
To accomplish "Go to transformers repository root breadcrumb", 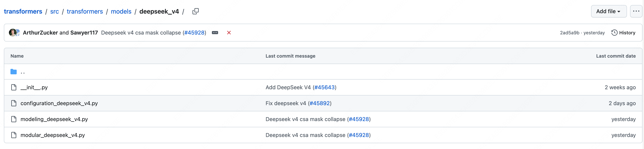I will click(x=23, y=11).
